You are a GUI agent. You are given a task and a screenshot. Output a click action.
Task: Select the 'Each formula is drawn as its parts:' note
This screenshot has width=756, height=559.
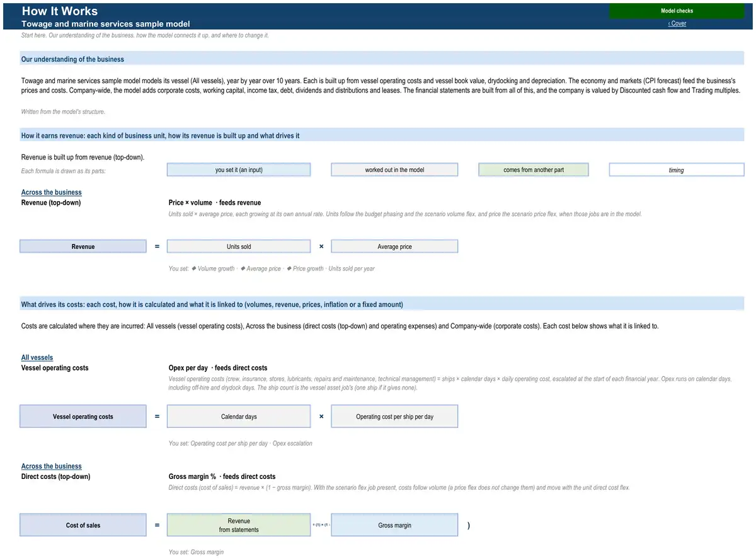coord(63,171)
